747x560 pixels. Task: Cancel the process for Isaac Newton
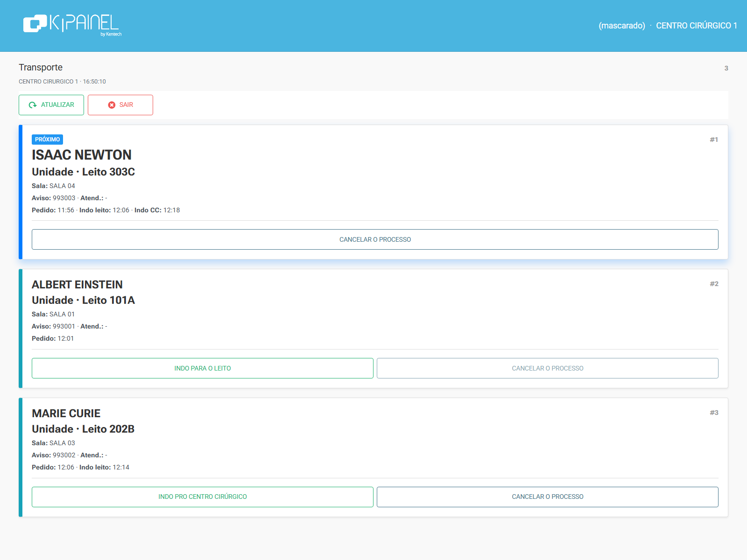tap(375, 239)
